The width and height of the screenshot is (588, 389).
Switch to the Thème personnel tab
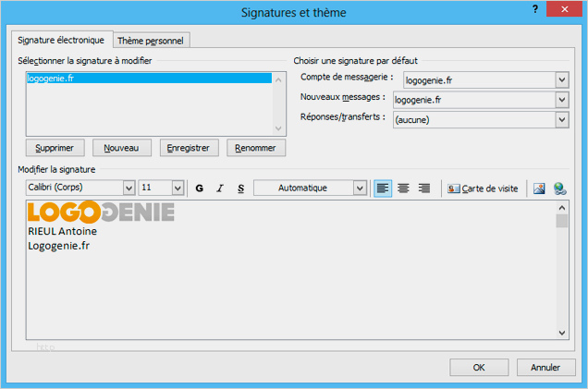[151, 41]
